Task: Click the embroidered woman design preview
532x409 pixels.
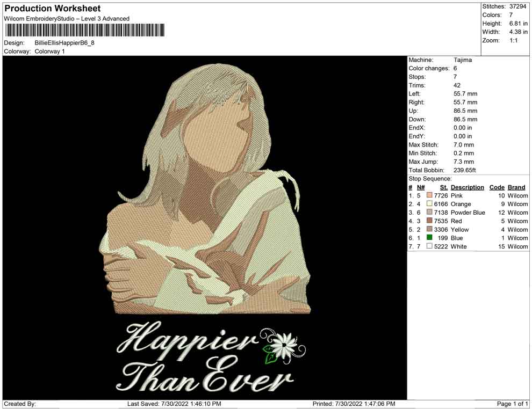Action: click(x=205, y=188)
